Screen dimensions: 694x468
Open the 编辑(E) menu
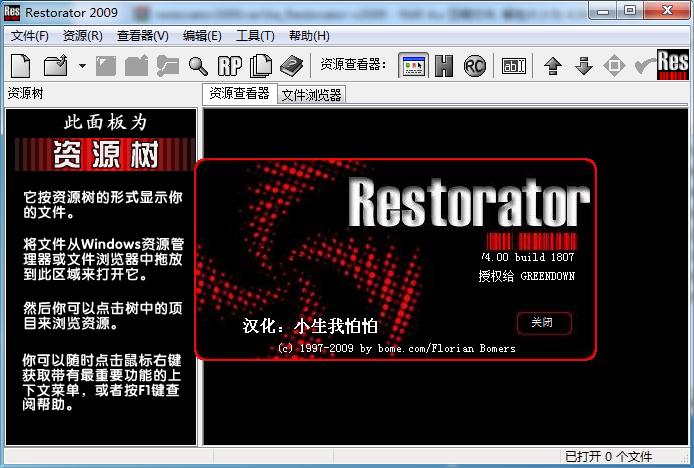click(x=202, y=35)
